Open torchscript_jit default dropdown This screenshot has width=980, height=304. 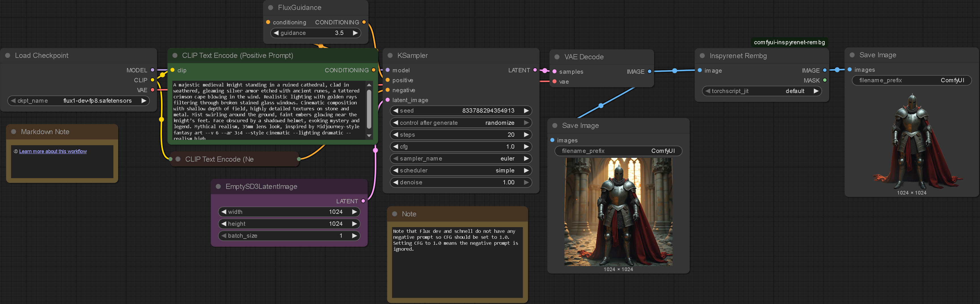pyautogui.click(x=762, y=91)
